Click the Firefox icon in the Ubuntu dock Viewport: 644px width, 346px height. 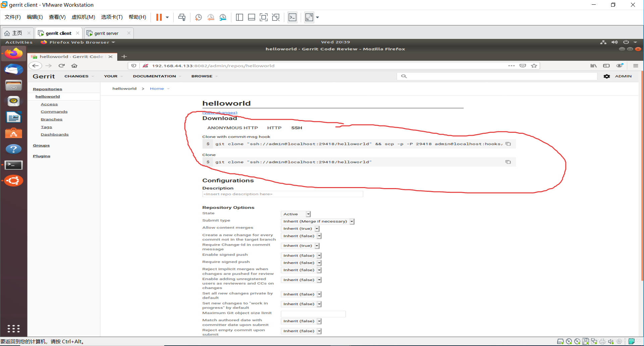point(13,54)
